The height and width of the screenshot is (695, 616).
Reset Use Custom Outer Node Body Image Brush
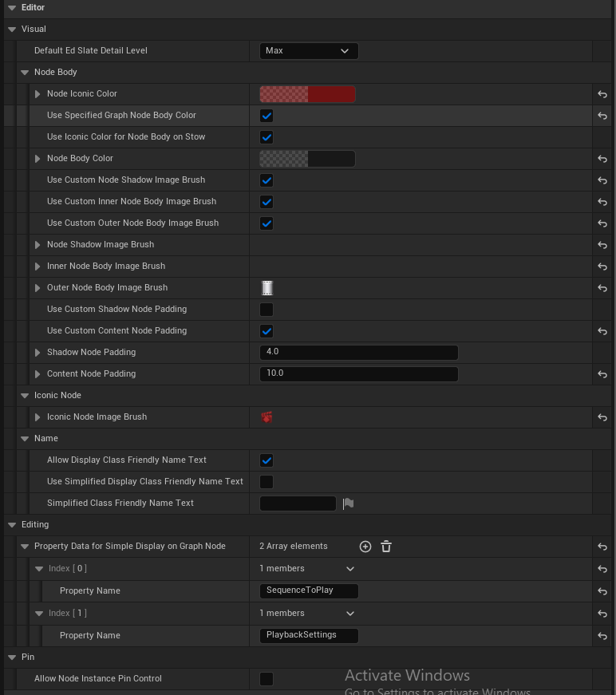click(602, 223)
